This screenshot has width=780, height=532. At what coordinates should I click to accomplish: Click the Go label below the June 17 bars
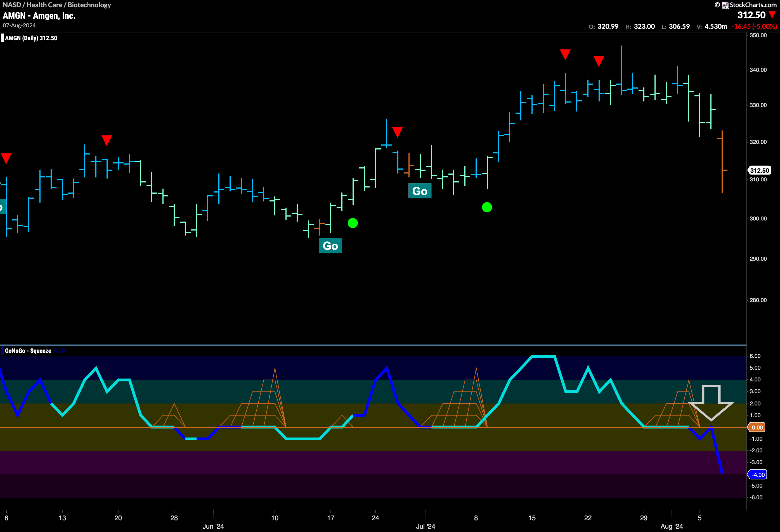(x=330, y=246)
